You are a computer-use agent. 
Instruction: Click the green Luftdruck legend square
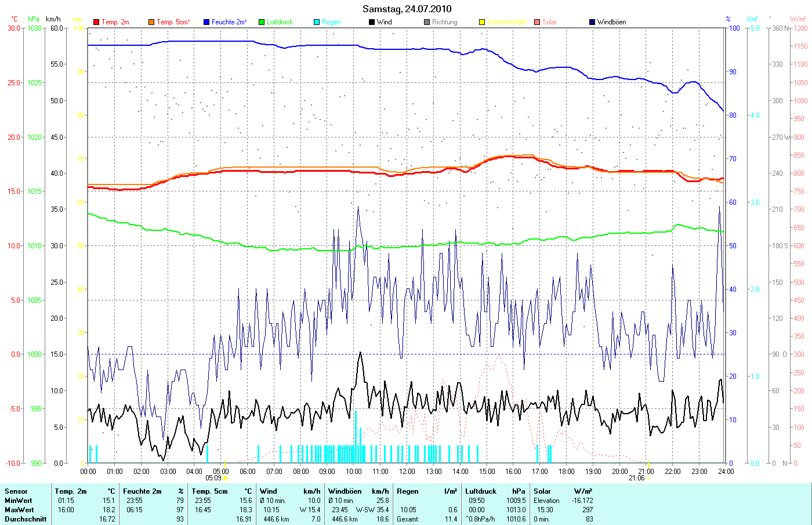pyautogui.click(x=262, y=22)
